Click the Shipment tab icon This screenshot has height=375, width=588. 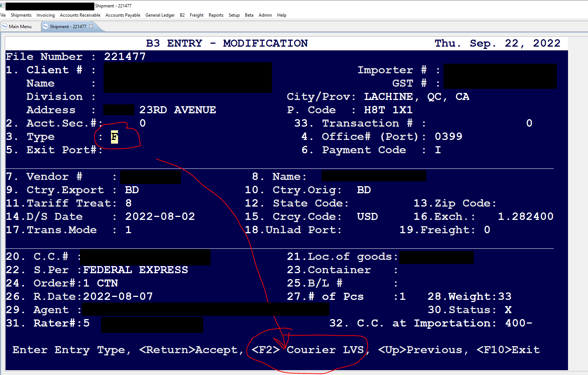(46, 27)
